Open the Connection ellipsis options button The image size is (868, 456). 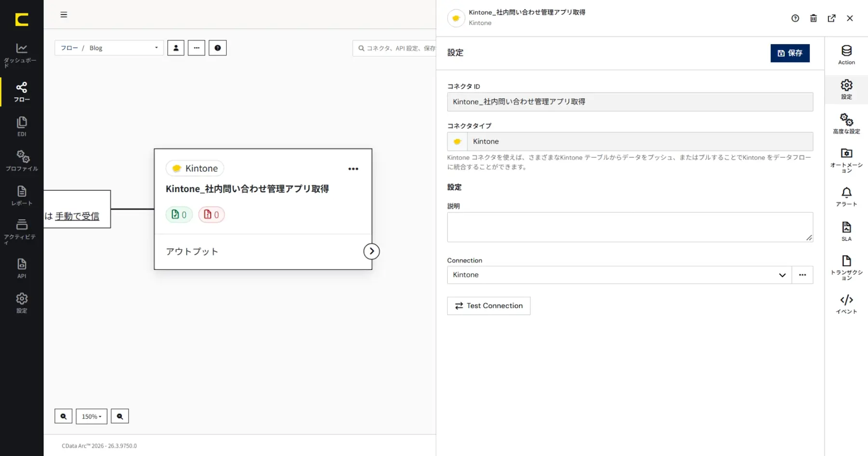tap(802, 275)
